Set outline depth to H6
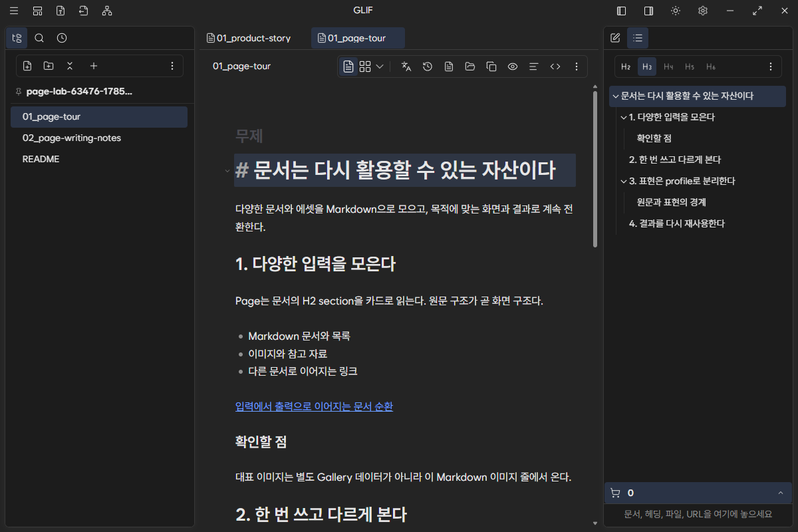The height and width of the screenshot is (532, 798). coord(711,66)
